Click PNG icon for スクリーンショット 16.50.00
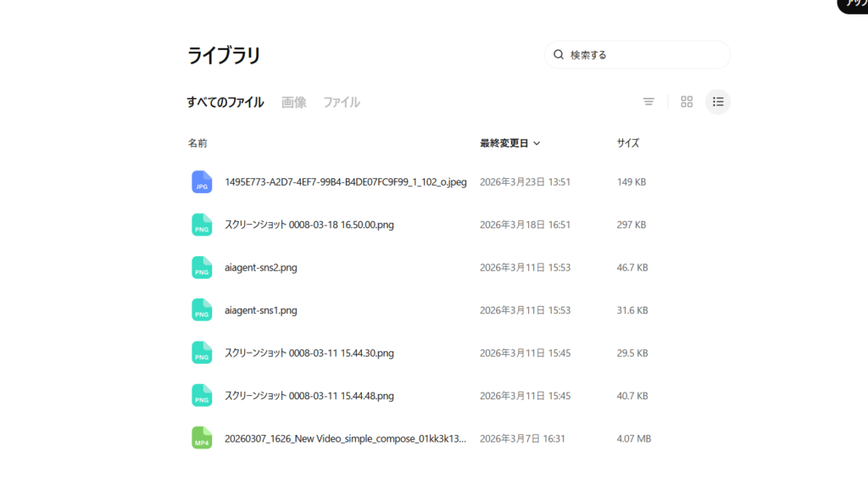 202,225
